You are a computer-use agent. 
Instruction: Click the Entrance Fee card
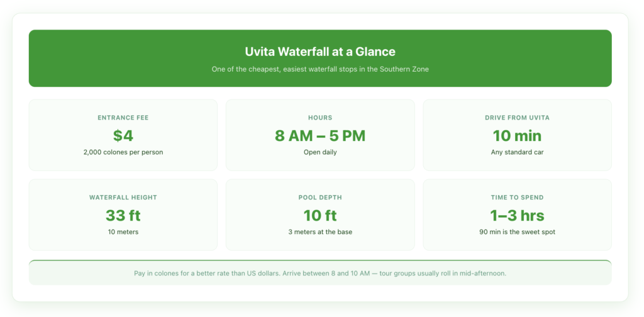tap(123, 135)
